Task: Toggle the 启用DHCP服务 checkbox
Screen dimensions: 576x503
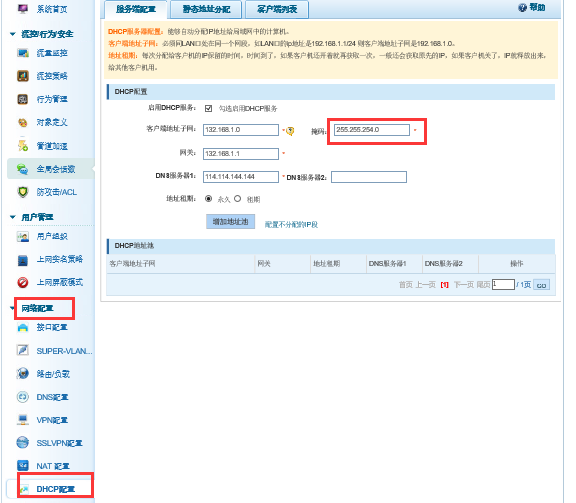Action: point(208,108)
